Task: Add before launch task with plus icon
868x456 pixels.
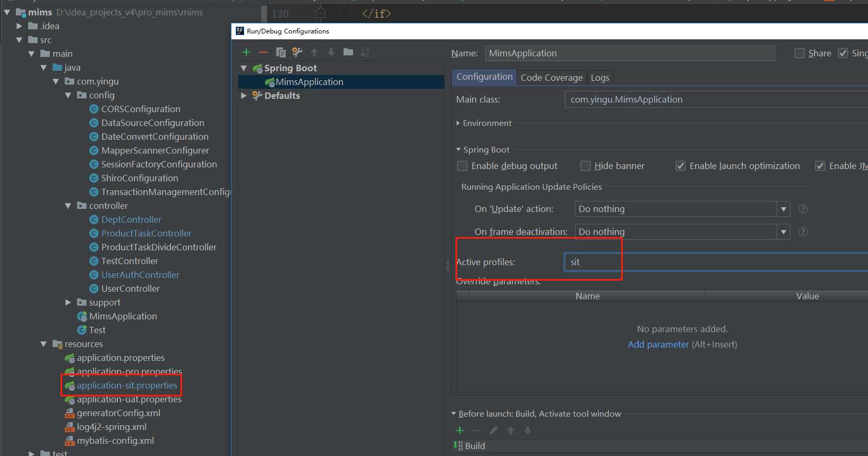Action: 460,430
